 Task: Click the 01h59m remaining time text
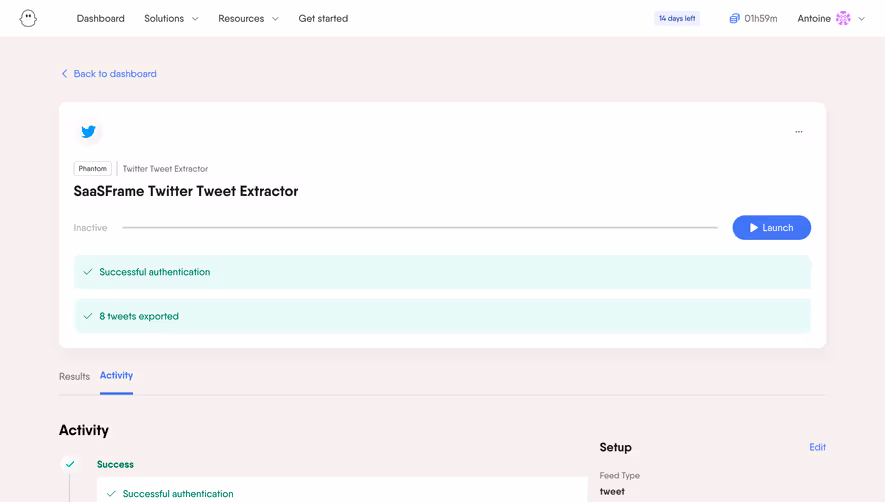[760, 19]
